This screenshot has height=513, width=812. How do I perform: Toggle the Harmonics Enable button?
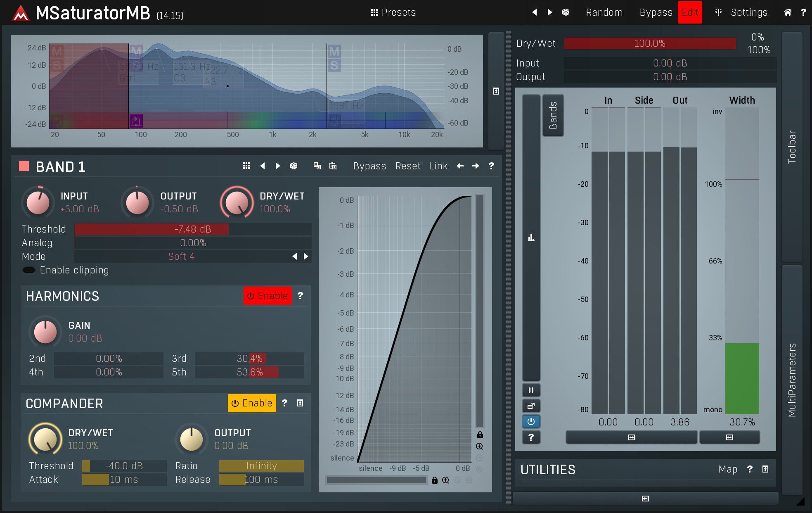tap(268, 296)
